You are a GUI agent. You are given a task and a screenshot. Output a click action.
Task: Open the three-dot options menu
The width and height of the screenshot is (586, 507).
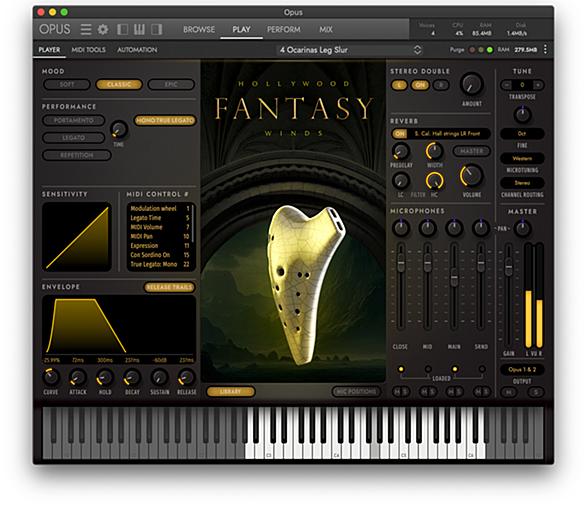[545, 49]
